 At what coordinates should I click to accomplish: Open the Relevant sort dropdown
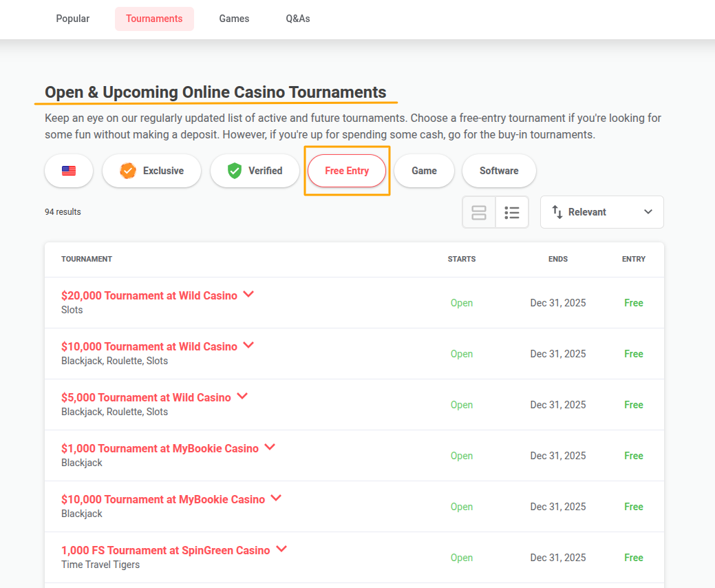[x=601, y=212]
